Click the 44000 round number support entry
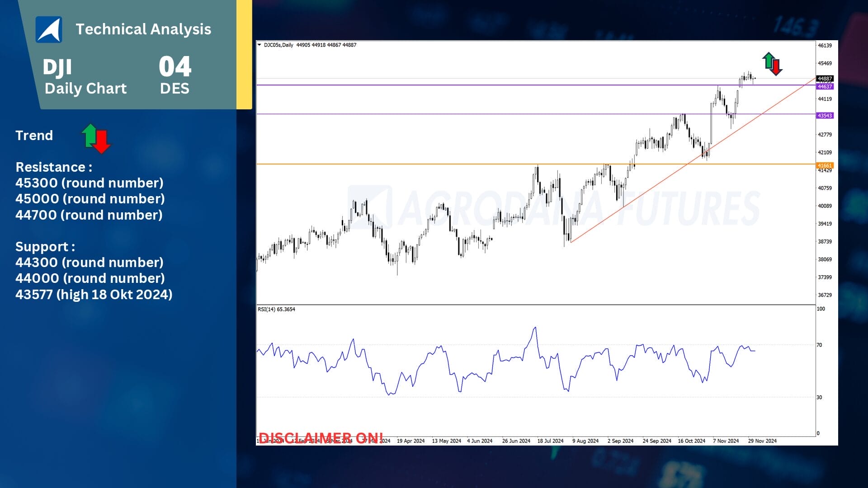The width and height of the screenshot is (868, 488). [x=90, y=278]
